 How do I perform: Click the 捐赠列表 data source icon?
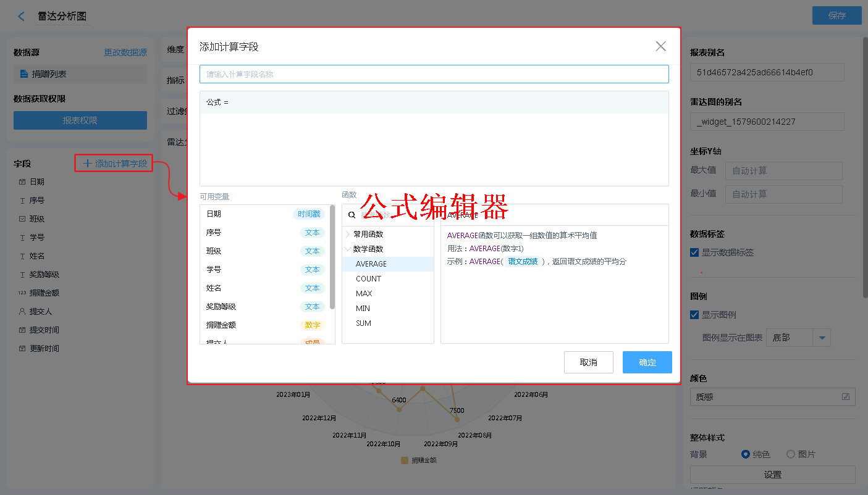click(24, 74)
